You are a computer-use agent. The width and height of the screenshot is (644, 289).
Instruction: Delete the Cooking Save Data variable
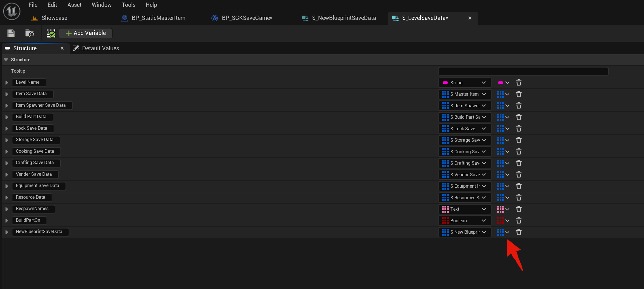tap(518, 152)
